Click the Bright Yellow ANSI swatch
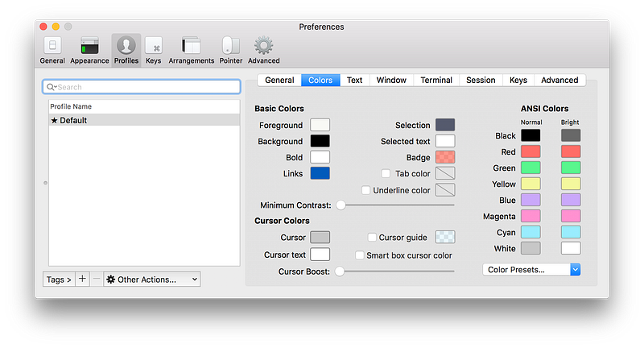The image size is (644, 348). click(571, 184)
